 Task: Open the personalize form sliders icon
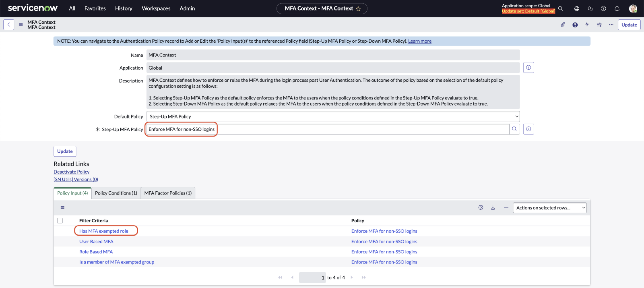pos(599,25)
